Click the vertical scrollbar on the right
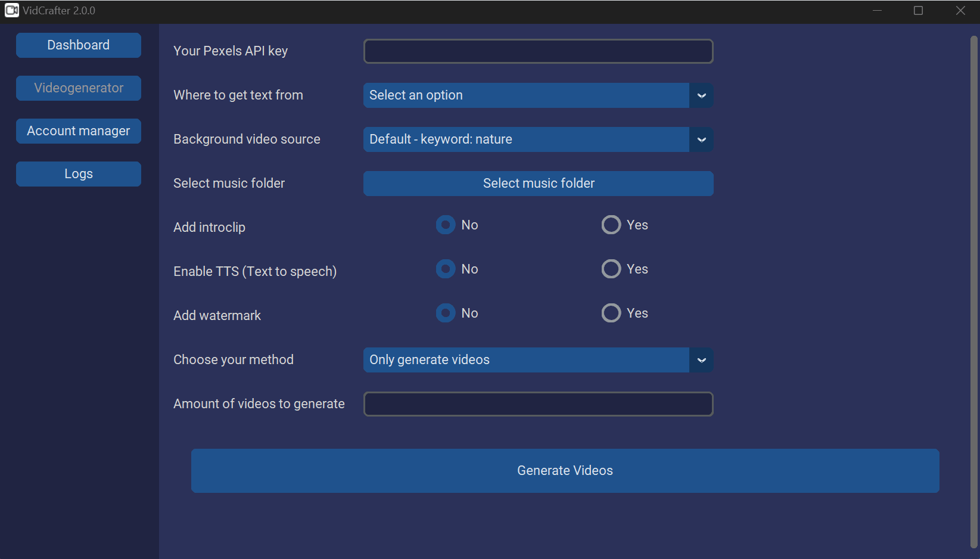The image size is (980, 559). (x=974, y=292)
